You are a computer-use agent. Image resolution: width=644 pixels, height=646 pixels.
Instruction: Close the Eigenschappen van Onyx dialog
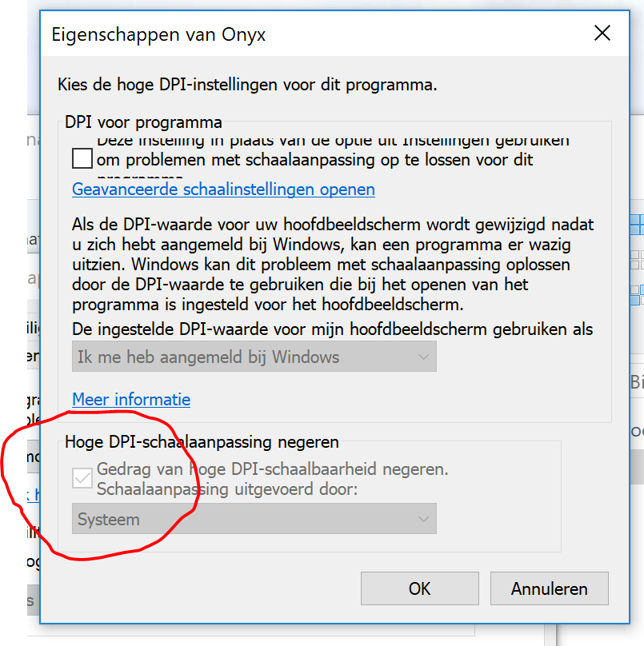[x=602, y=33]
